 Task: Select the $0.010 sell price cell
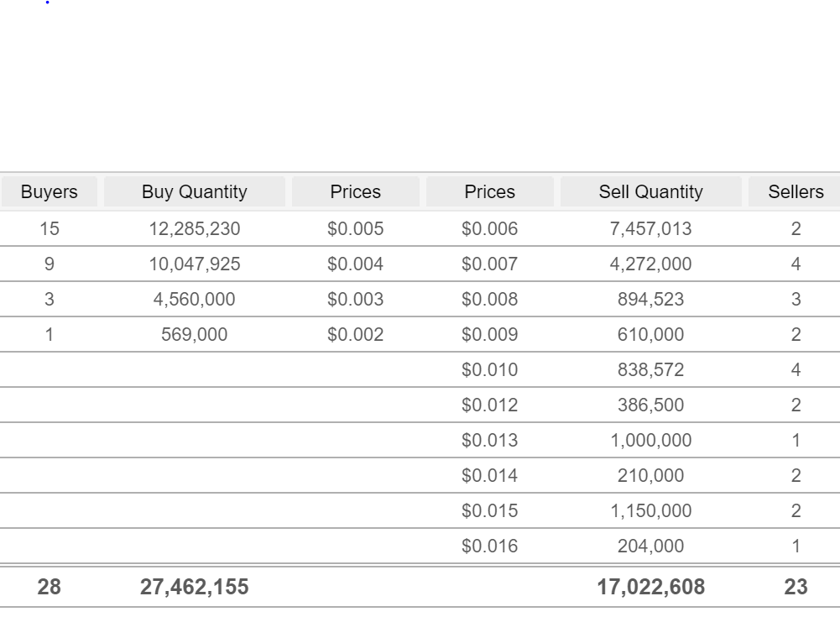point(489,370)
